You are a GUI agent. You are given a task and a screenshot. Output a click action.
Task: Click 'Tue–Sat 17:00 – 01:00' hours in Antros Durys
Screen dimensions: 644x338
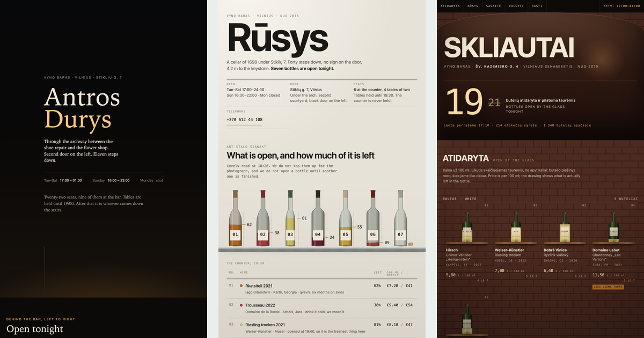pos(63,181)
